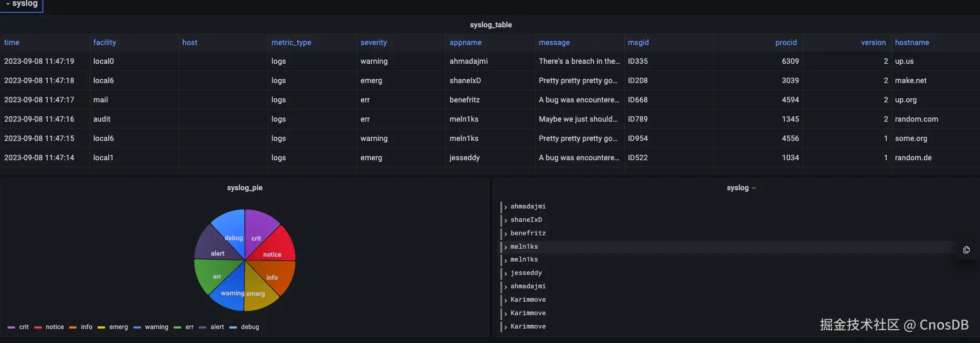Viewport: 980px width, 343px height.
Task: Click the warning legend color marker
Action: 137,327
